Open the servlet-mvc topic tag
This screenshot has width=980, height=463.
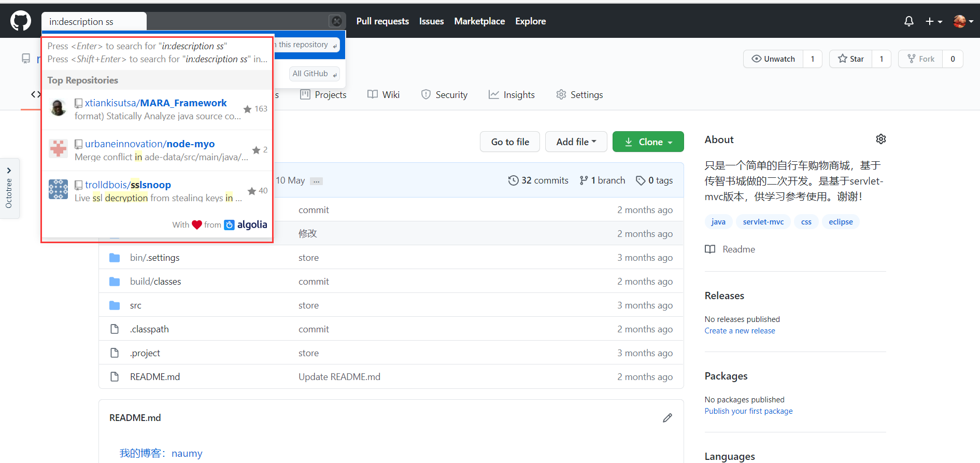[763, 222]
